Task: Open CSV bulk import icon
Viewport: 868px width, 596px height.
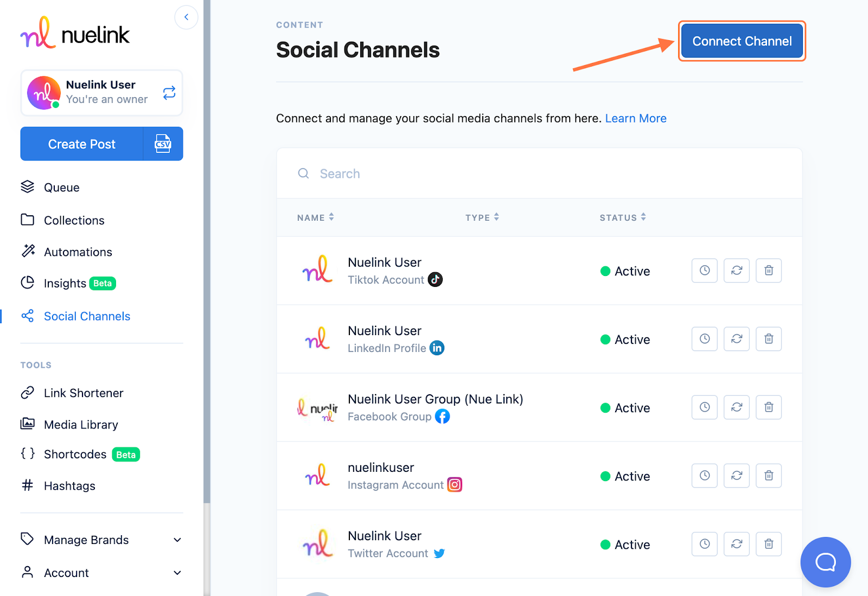Action: point(163,144)
